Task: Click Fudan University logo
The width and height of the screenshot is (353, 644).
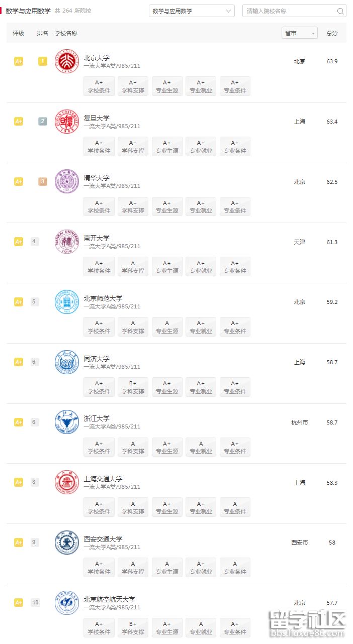Action: [x=67, y=122]
